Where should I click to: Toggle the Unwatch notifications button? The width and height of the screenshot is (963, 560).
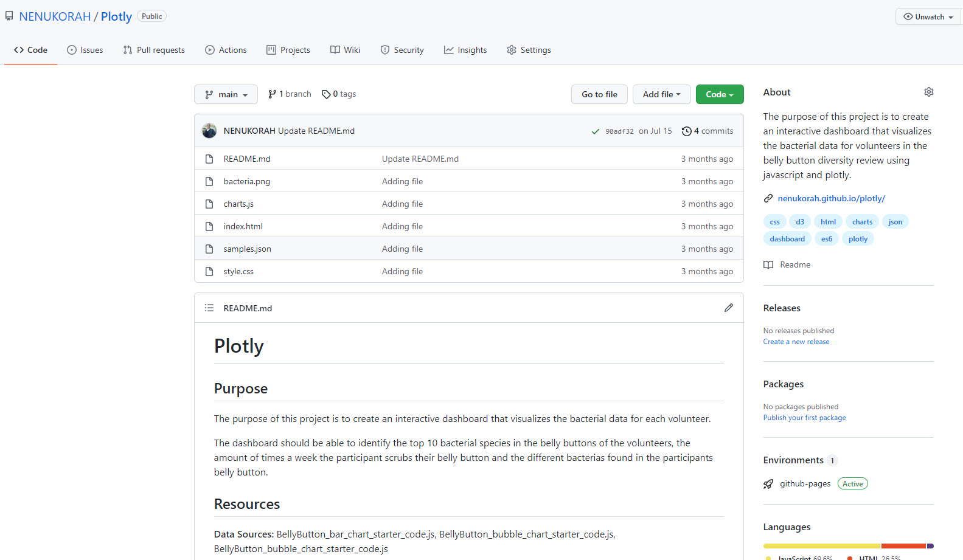click(928, 17)
